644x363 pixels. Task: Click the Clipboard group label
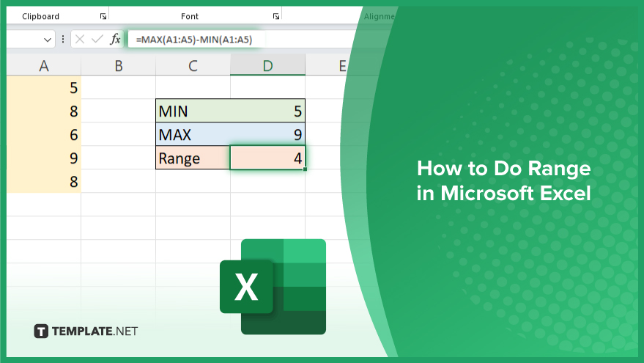pyautogui.click(x=40, y=16)
